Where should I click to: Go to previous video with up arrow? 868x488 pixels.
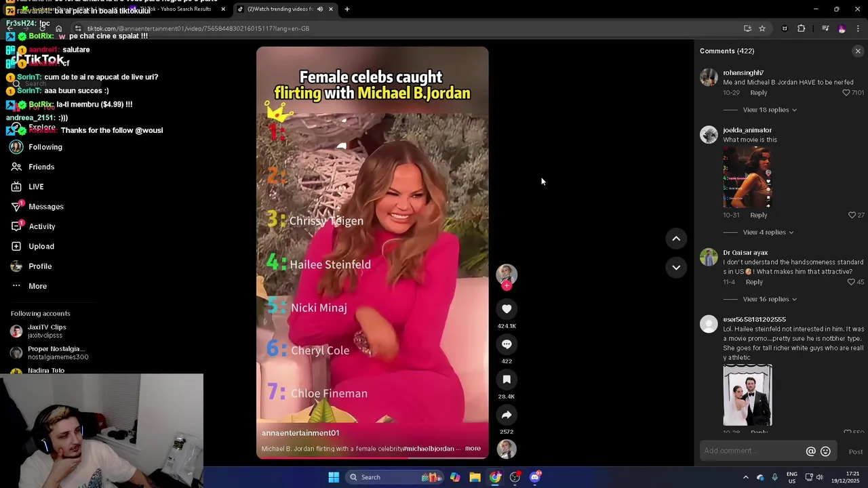(x=676, y=239)
